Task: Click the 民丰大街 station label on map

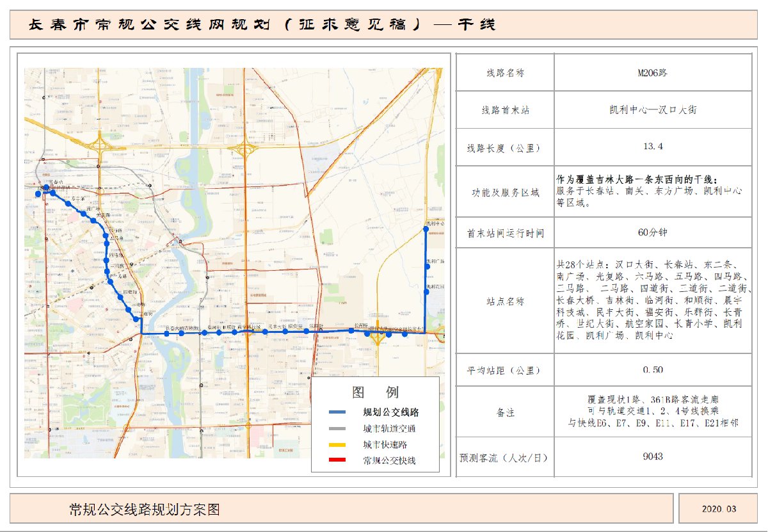Action: (276, 326)
